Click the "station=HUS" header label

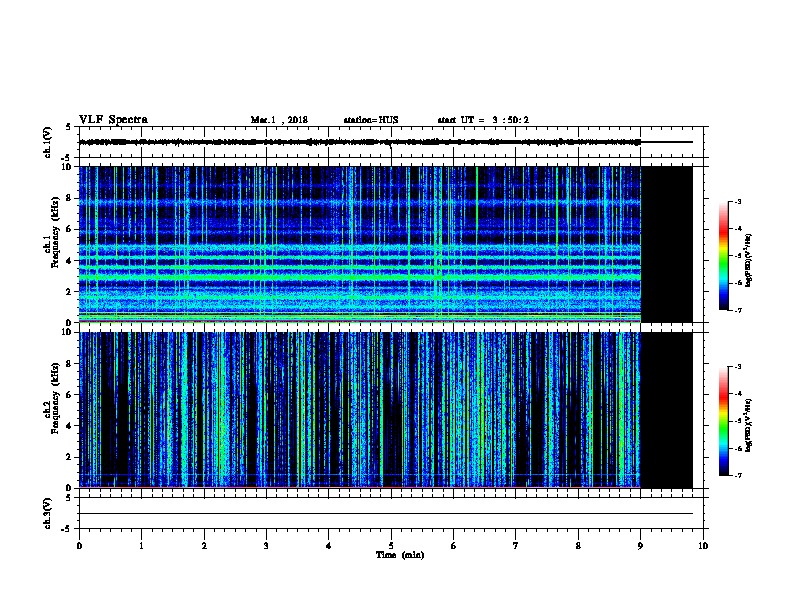tap(371, 120)
